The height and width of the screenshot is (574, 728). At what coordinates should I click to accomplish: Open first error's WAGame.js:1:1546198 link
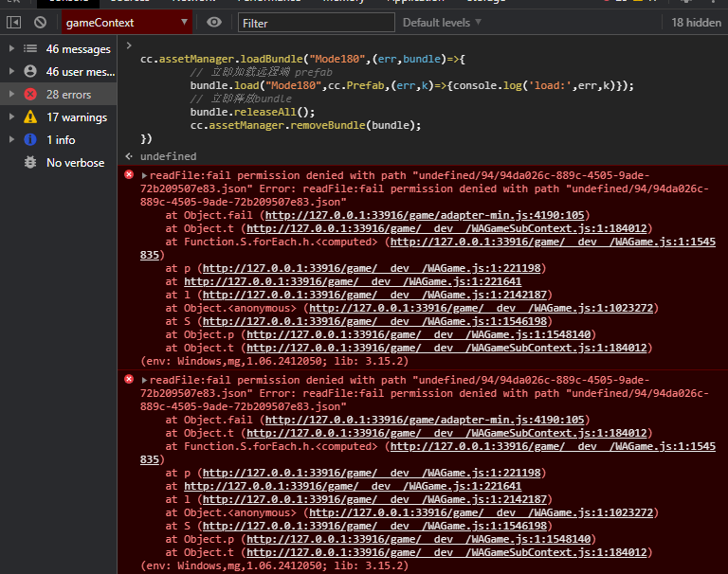pos(374,321)
